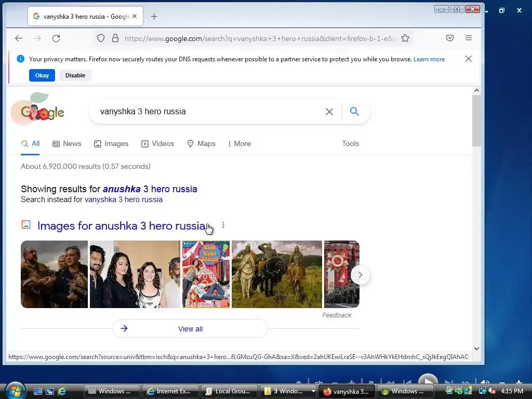Viewport: 532px width, 399px height.
Task: Open the thumbnail of the group photo
Action: (x=135, y=274)
